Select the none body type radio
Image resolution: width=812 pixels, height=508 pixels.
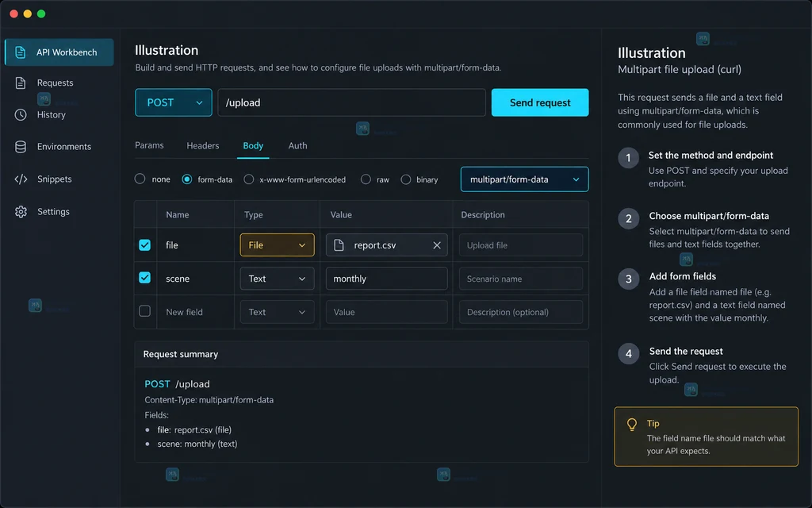click(140, 179)
